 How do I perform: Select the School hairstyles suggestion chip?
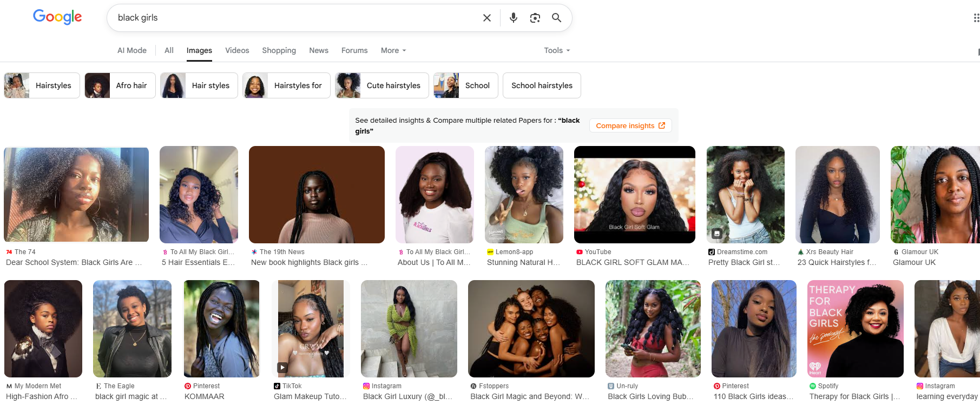tap(542, 85)
